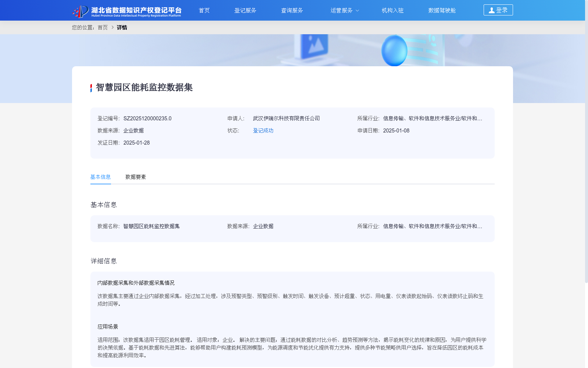This screenshot has width=588, height=368.
Task: Click the 详细信息 section heading
Action: click(104, 261)
